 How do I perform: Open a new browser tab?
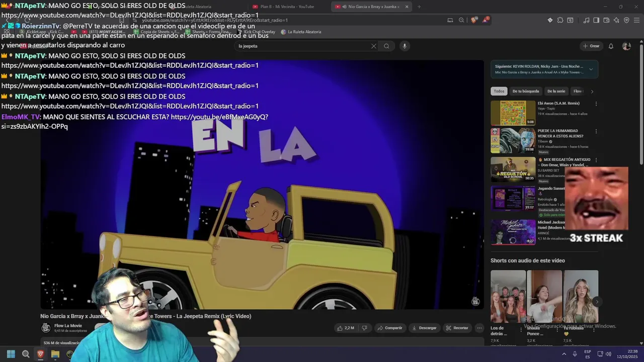coord(419,7)
